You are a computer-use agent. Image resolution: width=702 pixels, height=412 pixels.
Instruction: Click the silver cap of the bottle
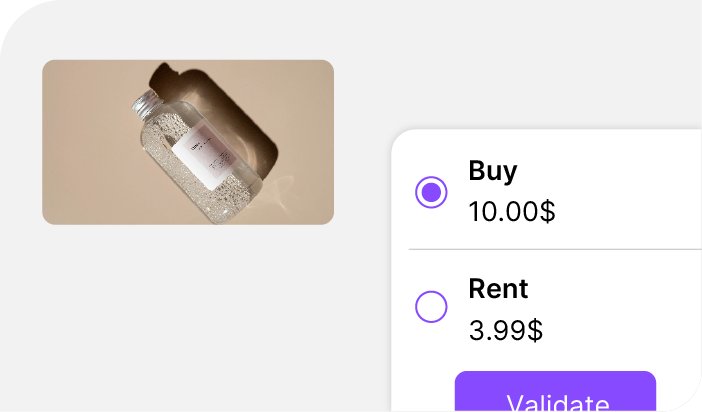coord(145,103)
